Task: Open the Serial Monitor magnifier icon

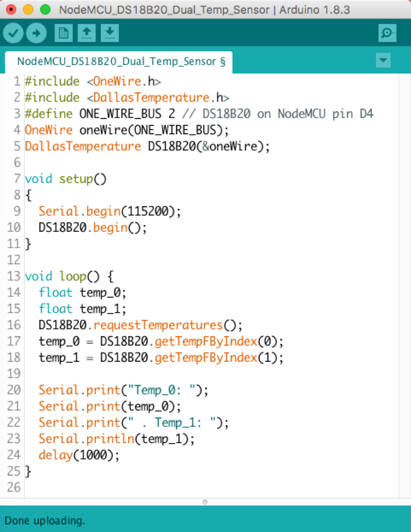Action: coord(387,33)
